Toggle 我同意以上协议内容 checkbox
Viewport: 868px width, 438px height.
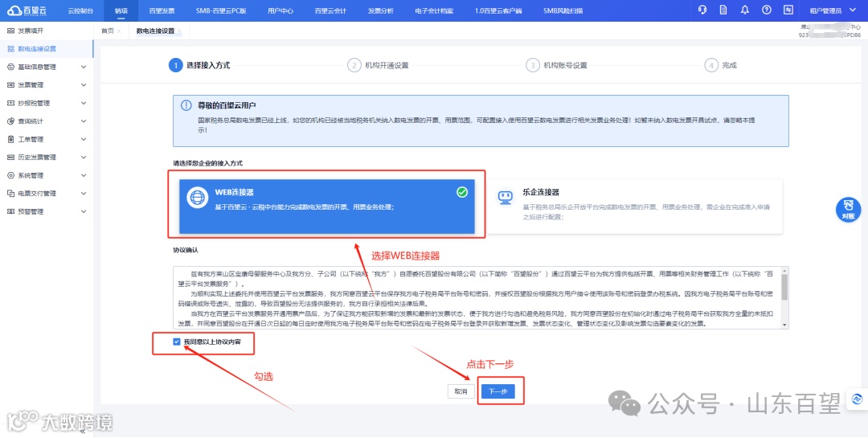(x=177, y=342)
